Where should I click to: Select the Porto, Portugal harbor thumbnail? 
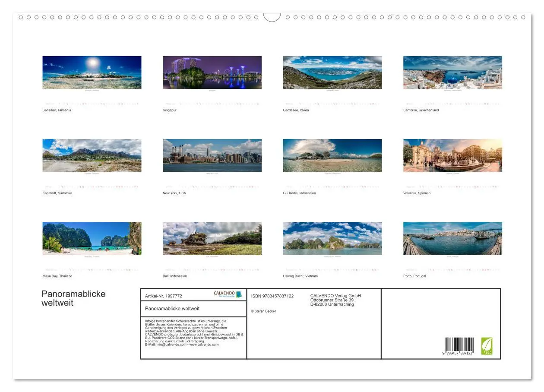pyautogui.click(x=452, y=238)
